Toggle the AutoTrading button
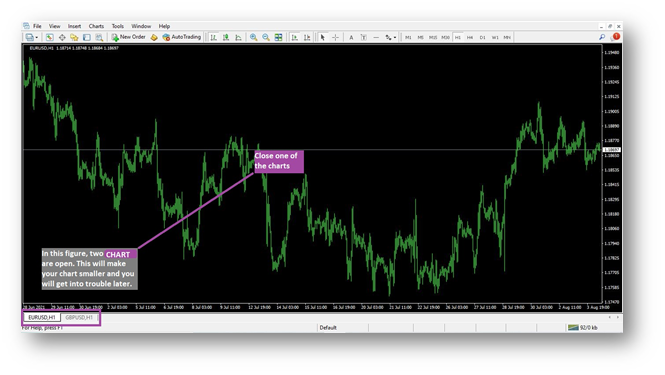 pyautogui.click(x=182, y=37)
